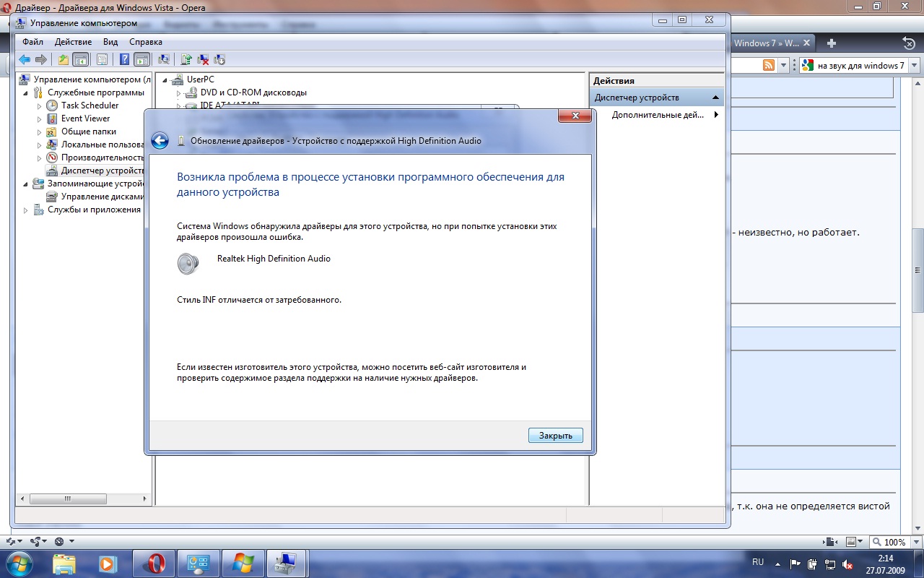The height and width of the screenshot is (578, 924).
Task: Expand the Службы и приложения tree node
Action: [x=27, y=210]
